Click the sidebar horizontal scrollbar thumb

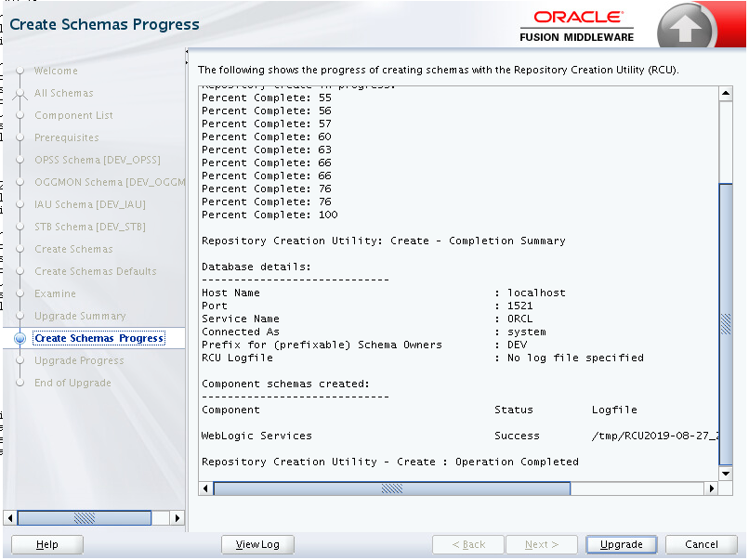(x=84, y=518)
